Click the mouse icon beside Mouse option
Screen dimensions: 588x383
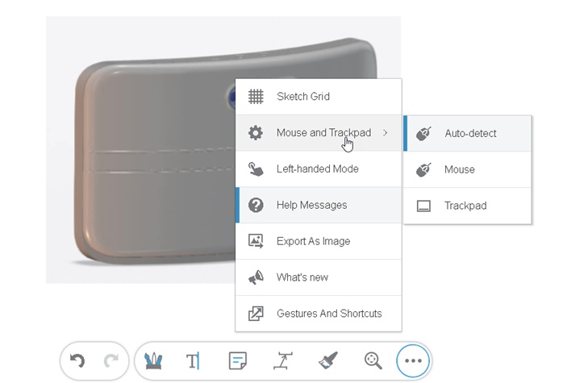click(x=423, y=169)
